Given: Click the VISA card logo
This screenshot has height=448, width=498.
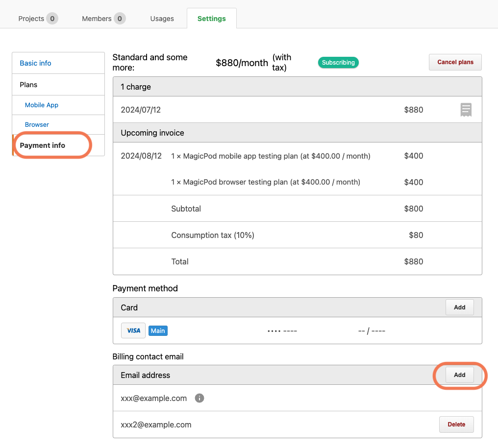Looking at the screenshot, I should click(133, 330).
